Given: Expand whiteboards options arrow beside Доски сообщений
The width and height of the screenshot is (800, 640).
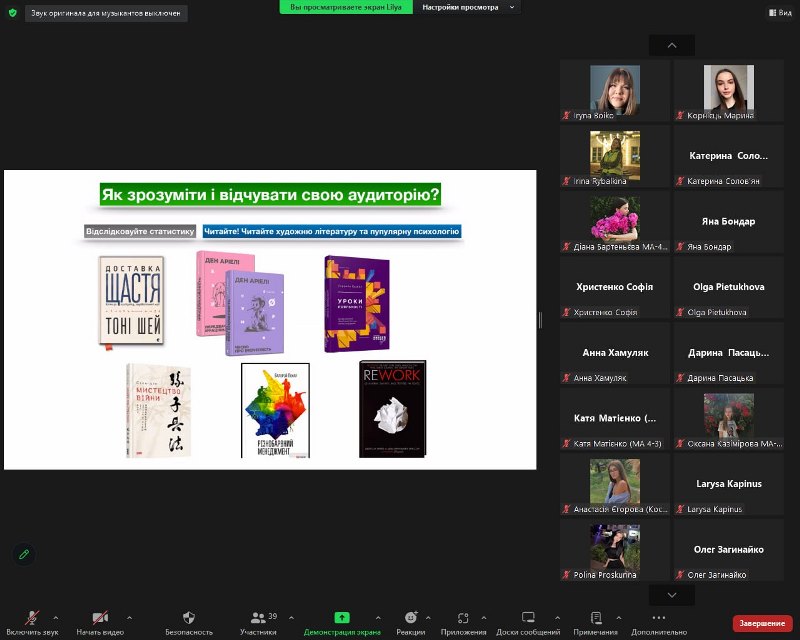Looking at the screenshot, I should 558,618.
